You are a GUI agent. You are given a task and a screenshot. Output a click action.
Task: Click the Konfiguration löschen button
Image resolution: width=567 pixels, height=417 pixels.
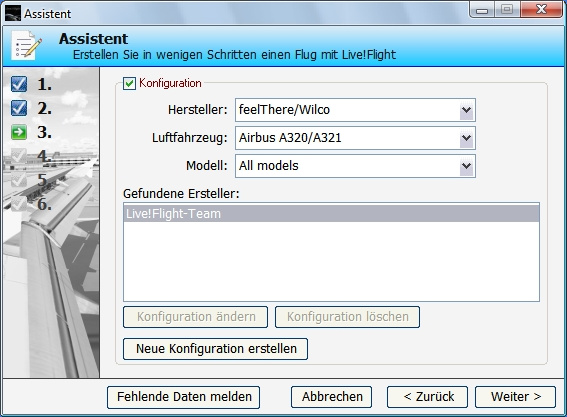click(x=348, y=317)
